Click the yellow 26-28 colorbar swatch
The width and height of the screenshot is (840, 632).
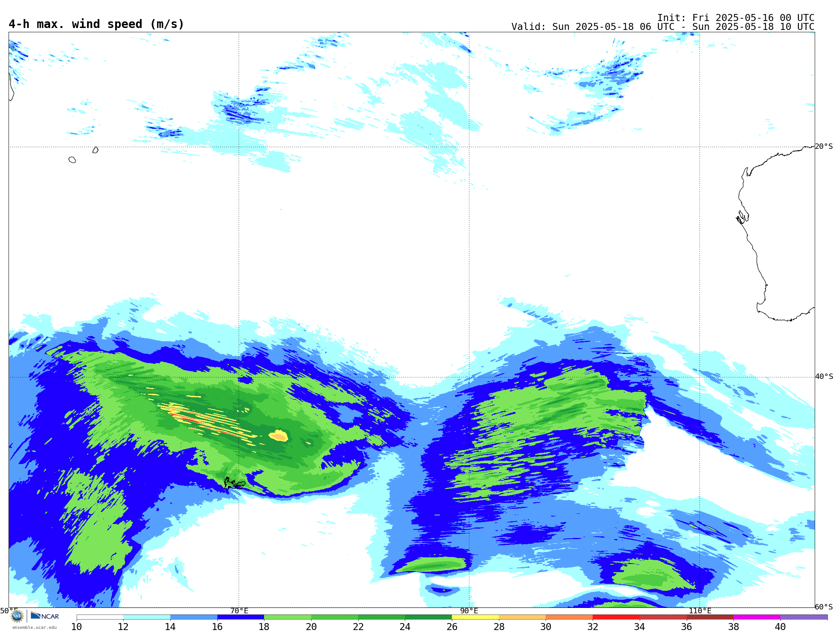click(x=475, y=617)
